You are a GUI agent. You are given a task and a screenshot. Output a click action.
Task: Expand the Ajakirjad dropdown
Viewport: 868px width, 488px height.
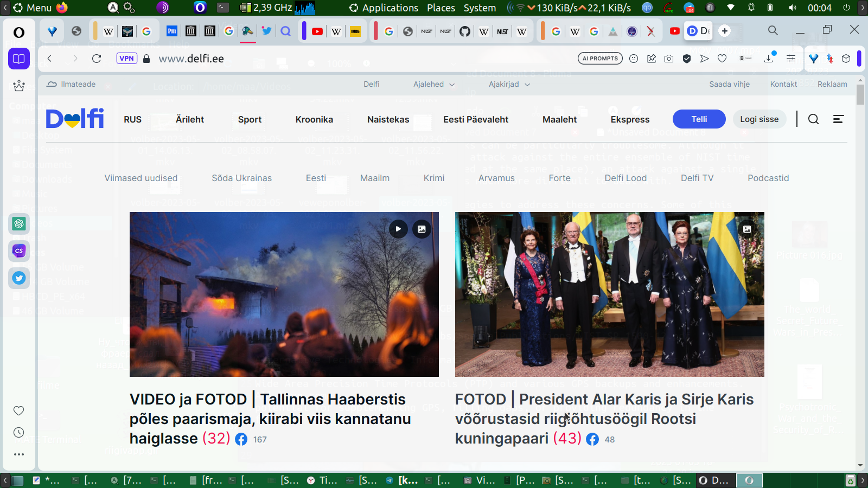(x=509, y=84)
